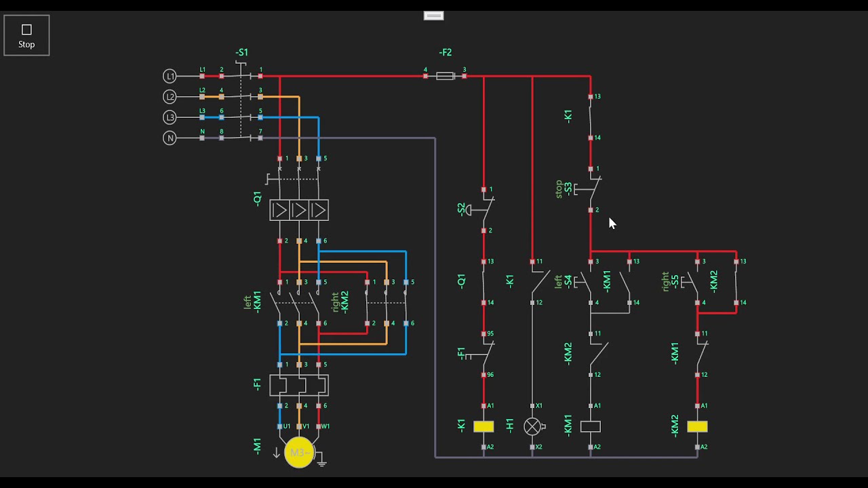Click the -M1 motor label
The width and height of the screenshot is (868, 488).
257,446
